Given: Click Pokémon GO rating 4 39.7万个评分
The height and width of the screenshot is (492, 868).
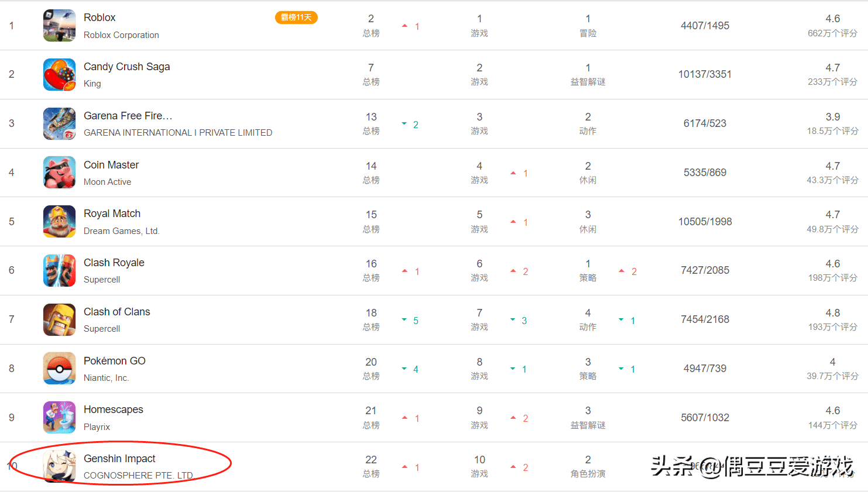Looking at the screenshot, I should click(833, 369).
